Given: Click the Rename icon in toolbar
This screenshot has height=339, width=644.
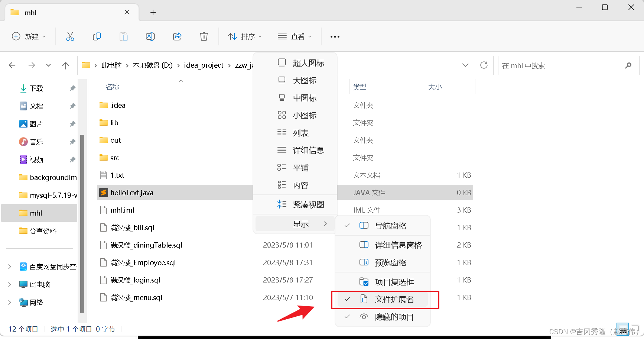Looking at the screenshot, I should (x=150, y=36).
